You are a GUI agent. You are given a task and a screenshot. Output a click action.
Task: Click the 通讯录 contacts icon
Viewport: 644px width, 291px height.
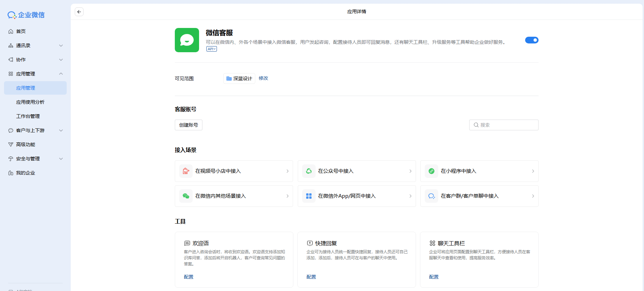pyautogui.click(x=11, y=45)
